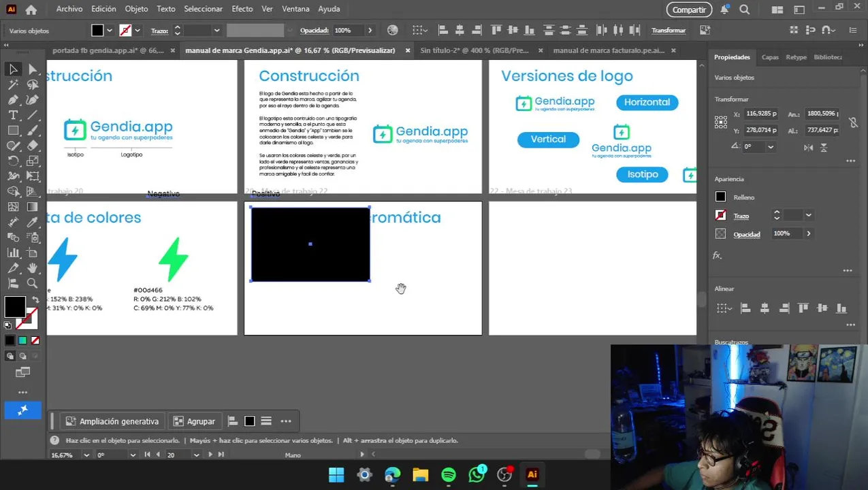Activate the Pen tool
This screenshot has height=490, width=868.
[13, 100]
